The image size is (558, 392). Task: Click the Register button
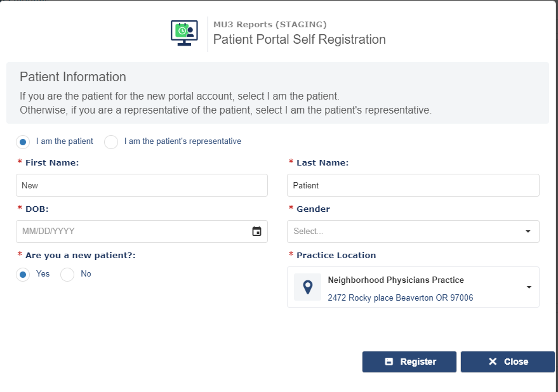409,362
